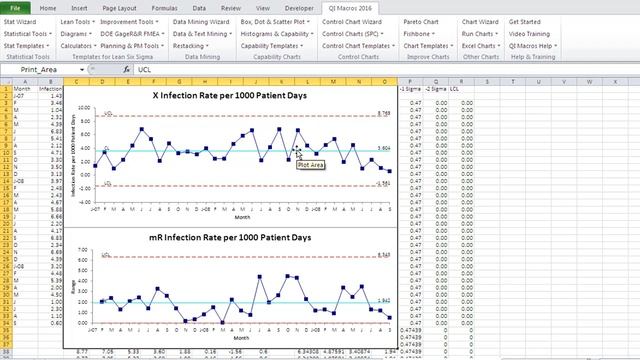
Task: Open Planning & PM Tools dropdown
Action: 132,46
